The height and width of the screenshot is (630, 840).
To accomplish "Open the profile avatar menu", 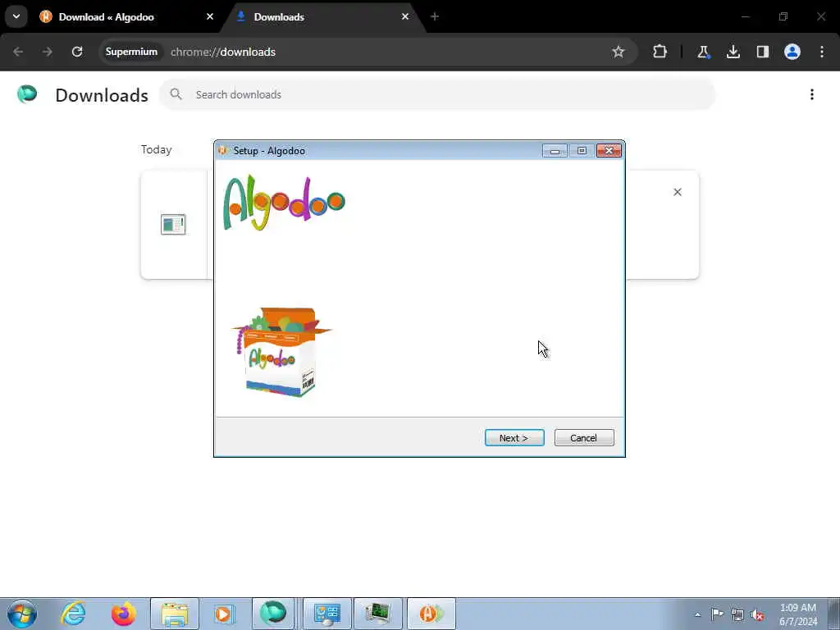I will [792, 52].
